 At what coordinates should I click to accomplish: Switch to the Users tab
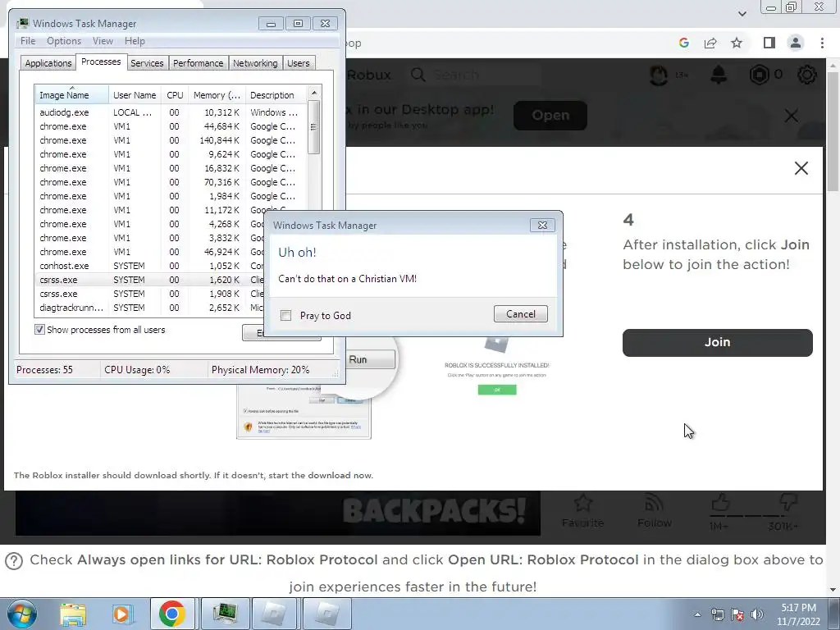(299, 63)
